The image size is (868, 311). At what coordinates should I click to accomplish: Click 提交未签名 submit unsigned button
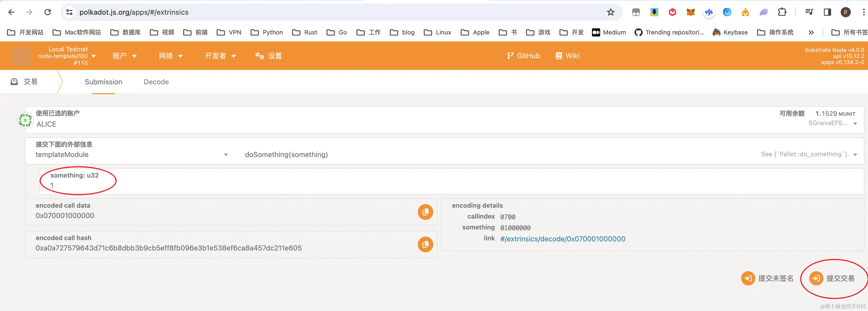[767, 278]
